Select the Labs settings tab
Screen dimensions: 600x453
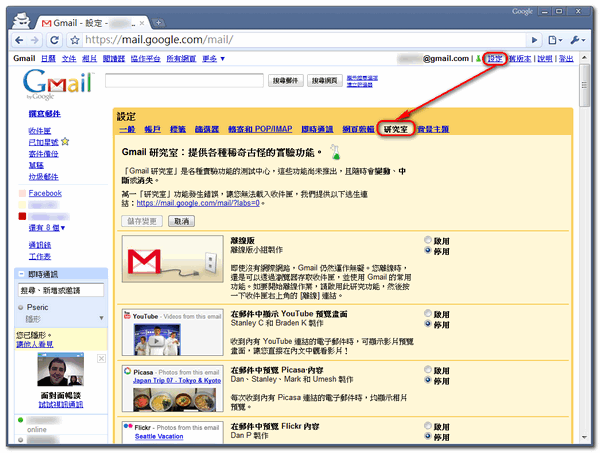(x=396, y=129)
